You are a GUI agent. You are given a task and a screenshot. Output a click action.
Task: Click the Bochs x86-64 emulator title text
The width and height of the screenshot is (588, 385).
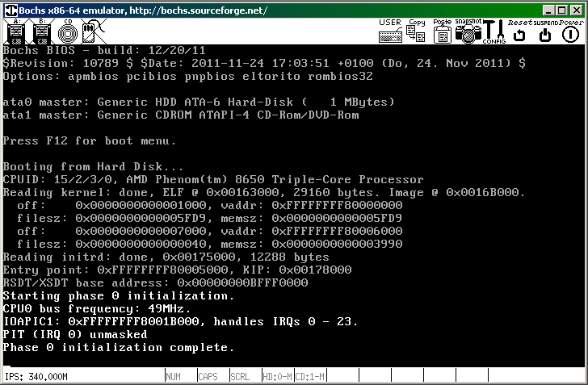[x=143, y=10]
